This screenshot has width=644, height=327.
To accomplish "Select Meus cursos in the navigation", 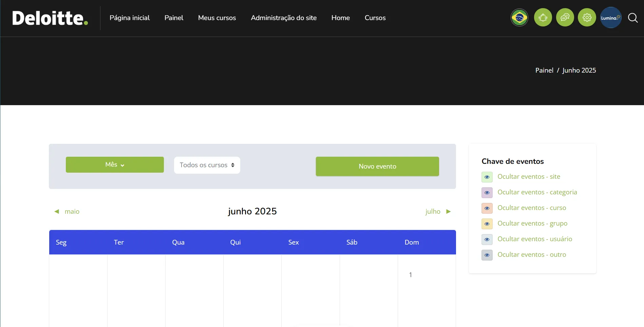I will click(x=217, y=18).
